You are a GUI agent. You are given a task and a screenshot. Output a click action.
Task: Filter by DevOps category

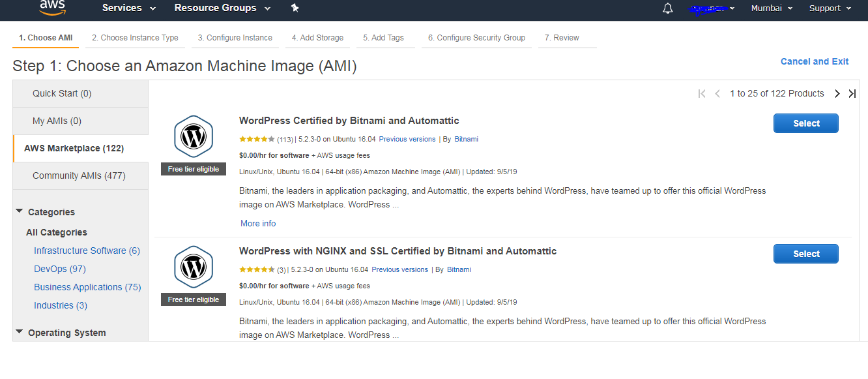pos(59,269)
